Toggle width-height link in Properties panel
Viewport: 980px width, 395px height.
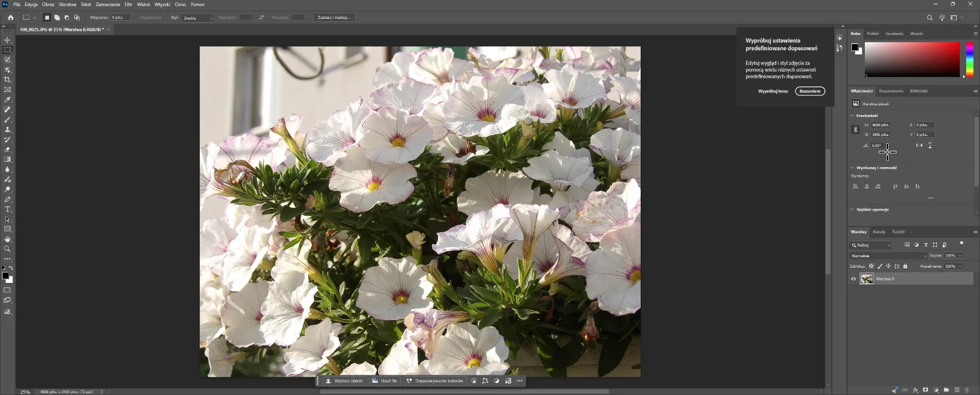tap(856, 129)
